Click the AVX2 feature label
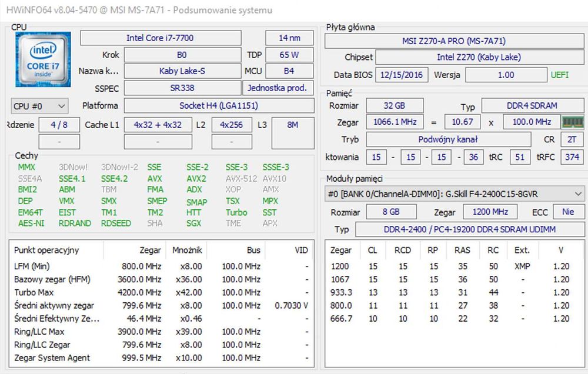588x374 pixels. (x=196, y=179)
